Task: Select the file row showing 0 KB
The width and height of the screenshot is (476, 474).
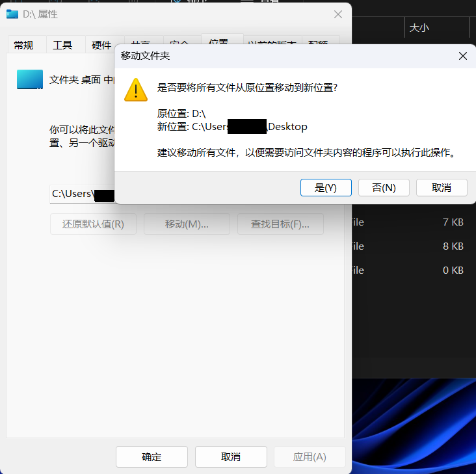Action: (x=414, y=270)
